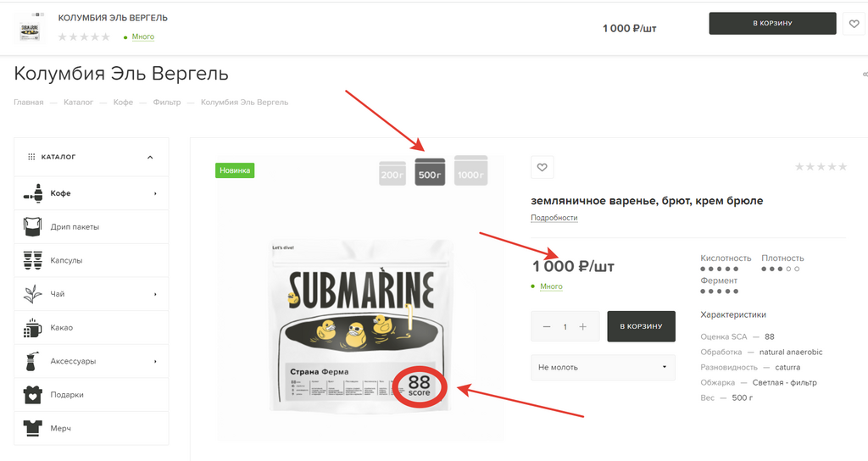Image resolution: width=868 pixels, height=461 pixels.
Task: Open the Подробности details link
Action: 554,218
